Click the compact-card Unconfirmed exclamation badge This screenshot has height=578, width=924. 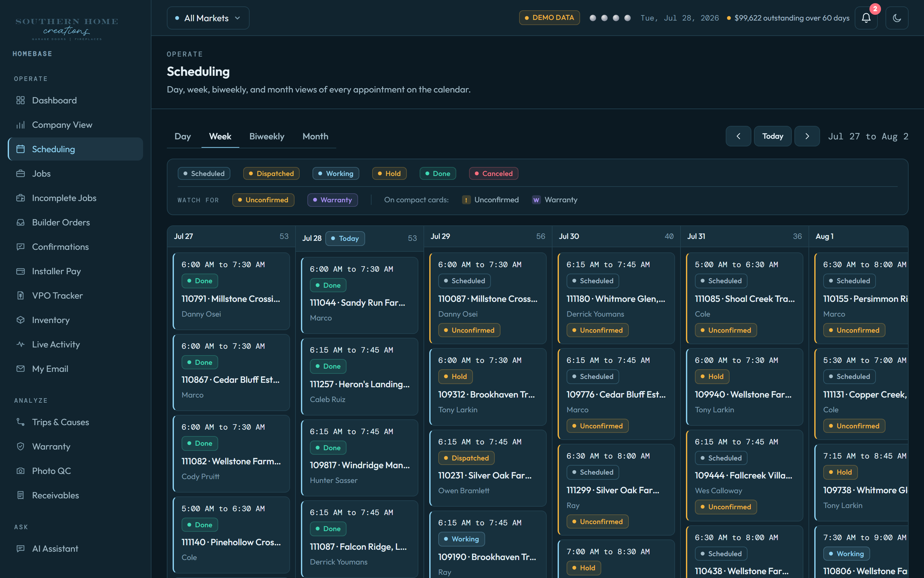pos(466,200)
